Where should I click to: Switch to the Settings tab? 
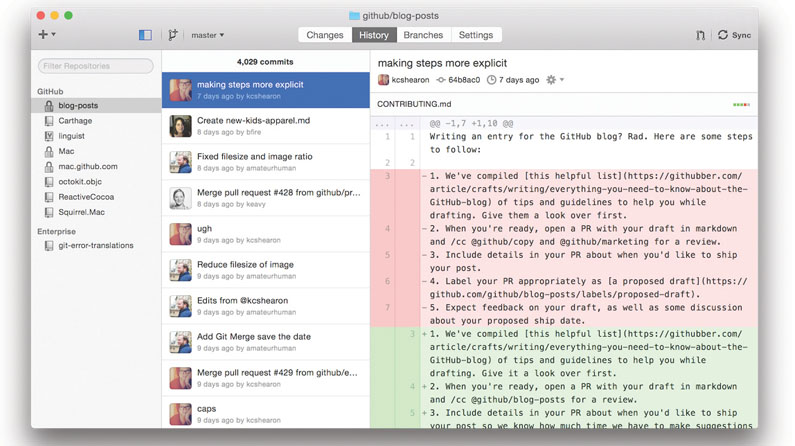point(476,35)
